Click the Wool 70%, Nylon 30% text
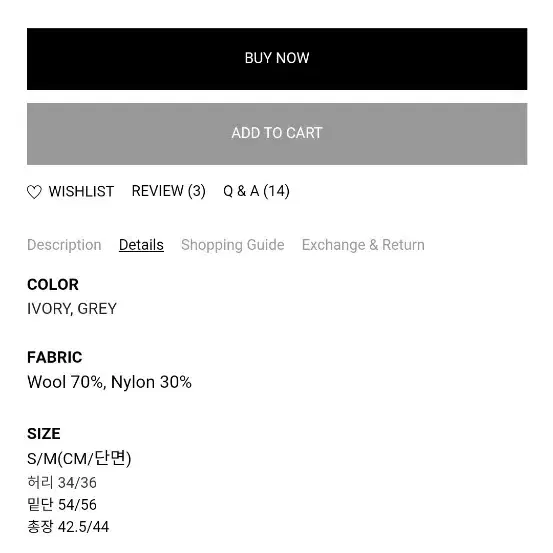This screenshot has width=553, height=553. tap(109, 382)
